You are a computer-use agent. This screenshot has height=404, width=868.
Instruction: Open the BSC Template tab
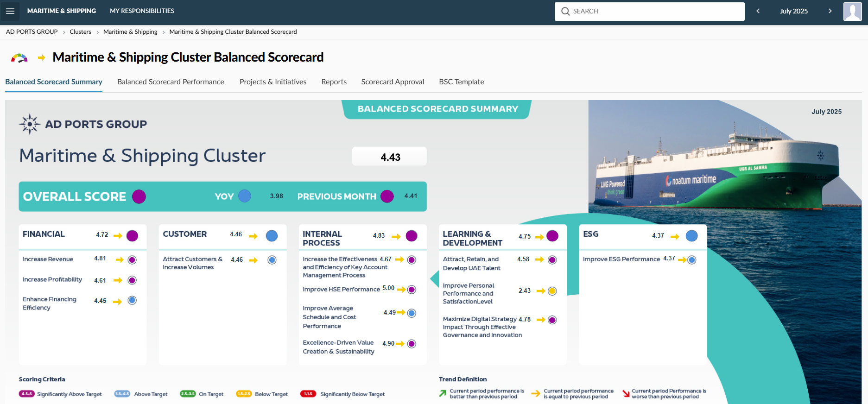click(462, 82)
